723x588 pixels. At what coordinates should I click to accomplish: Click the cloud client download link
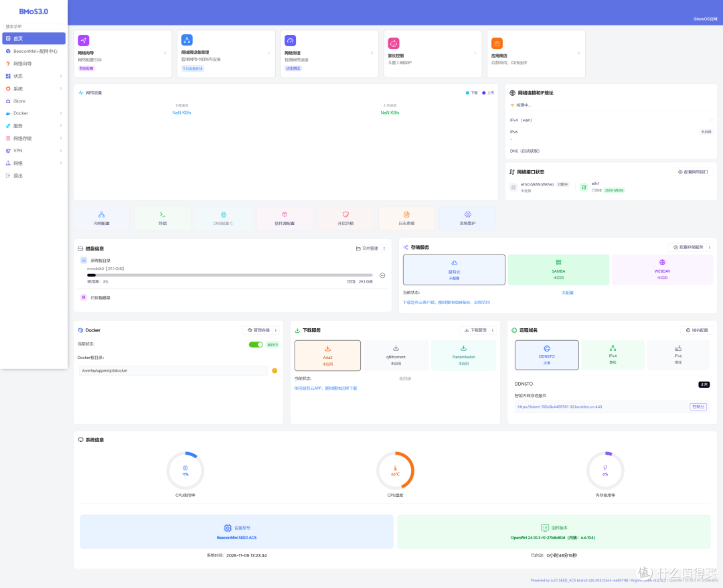click(447, 303)
